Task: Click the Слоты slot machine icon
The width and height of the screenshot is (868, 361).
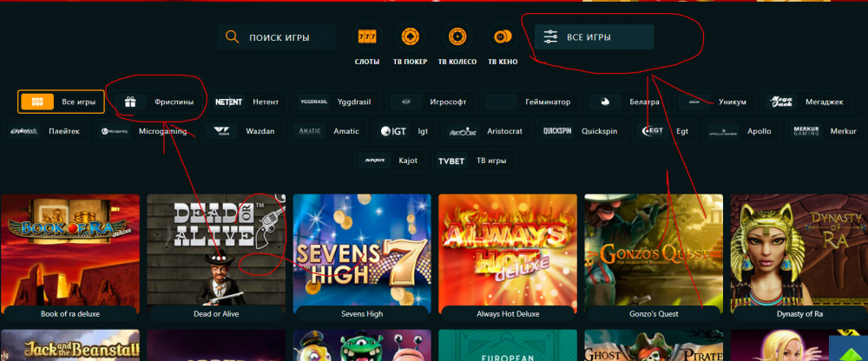Action: point(367,37)
